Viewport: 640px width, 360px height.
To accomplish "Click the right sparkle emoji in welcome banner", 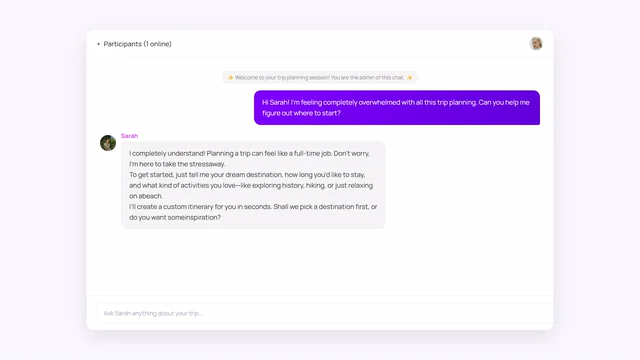I will [409, 78].
